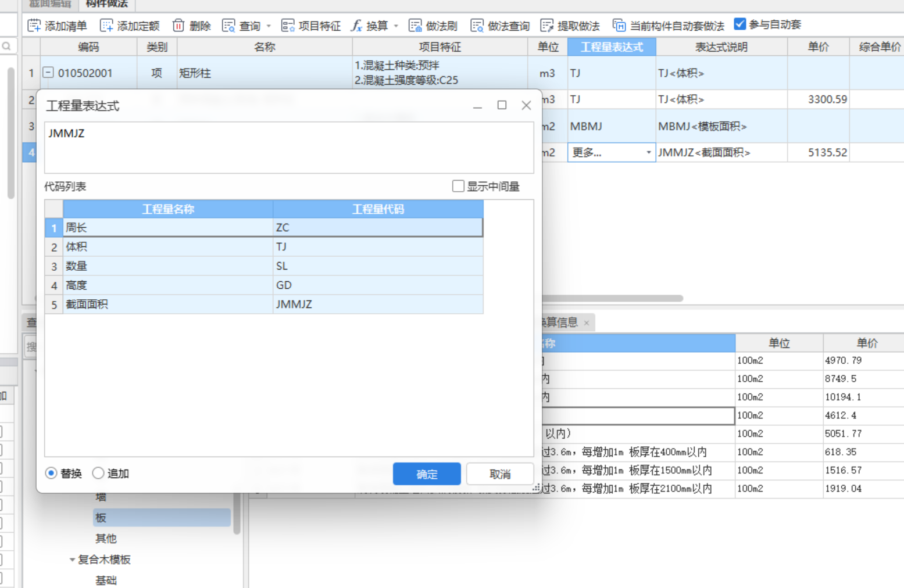Click the 10194.1 price cell
Image resolution: width=904 pixels, height=588 pixels.
pyautogui.click(x=863, y=397)
